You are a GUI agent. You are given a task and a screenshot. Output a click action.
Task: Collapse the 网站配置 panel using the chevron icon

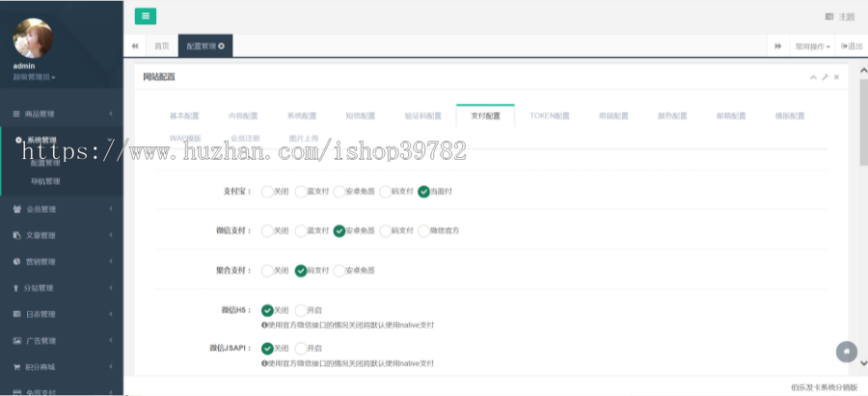point(813,77)
